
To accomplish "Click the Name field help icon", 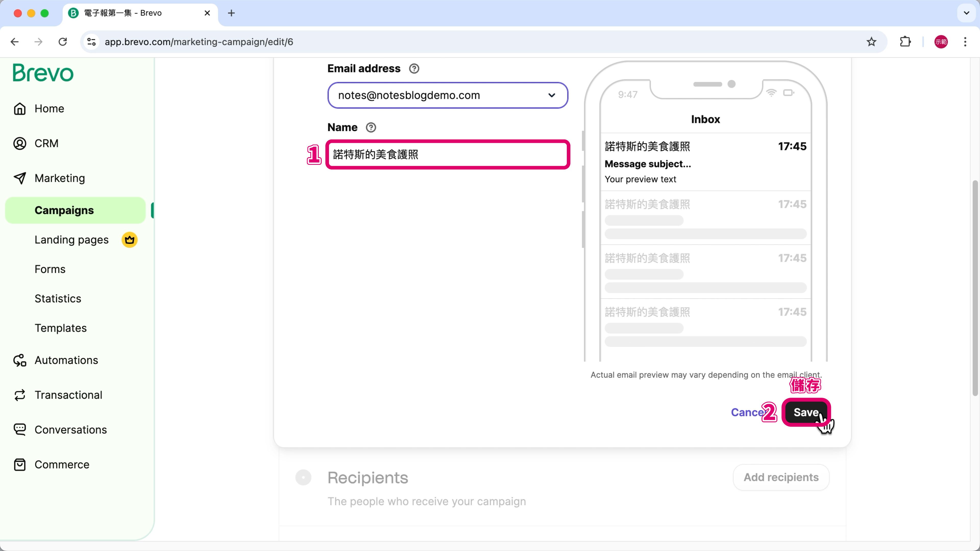I will click(371, 127).
